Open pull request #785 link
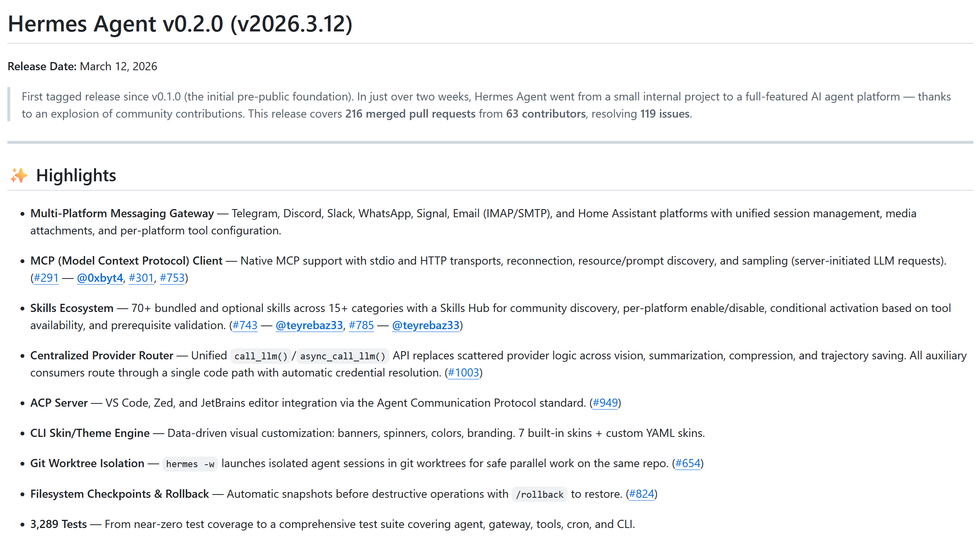Screen dimensions: 980x548 361,325
